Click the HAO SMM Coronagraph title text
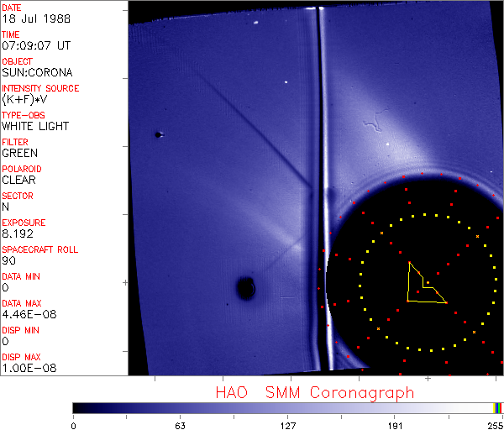Viewport: 504px width, 430px height. tap(315, 392)
